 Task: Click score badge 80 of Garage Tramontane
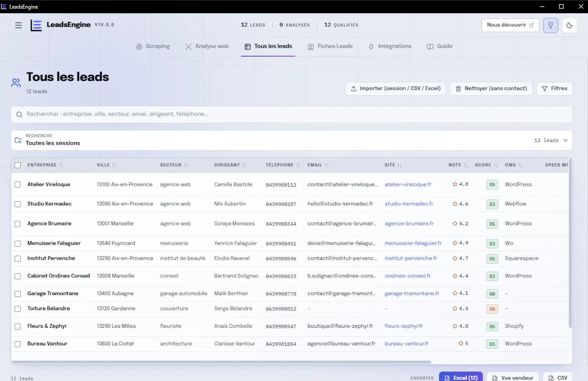point(492,294)
